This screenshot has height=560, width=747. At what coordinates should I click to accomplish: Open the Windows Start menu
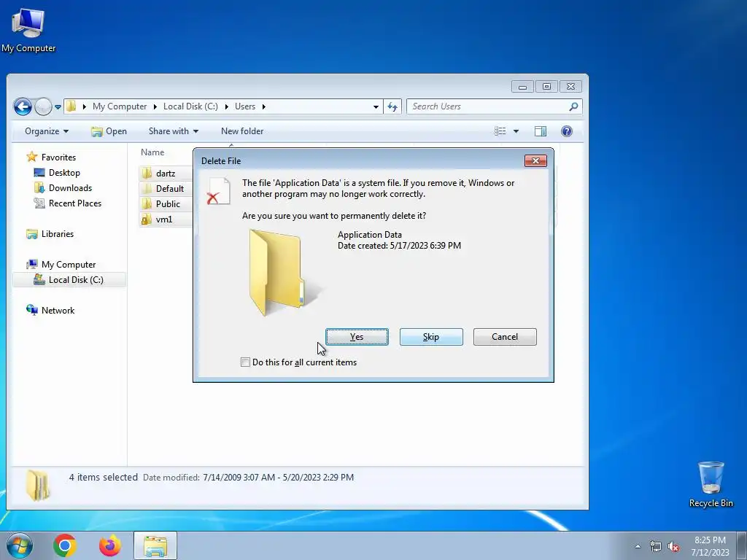[19, 545]
